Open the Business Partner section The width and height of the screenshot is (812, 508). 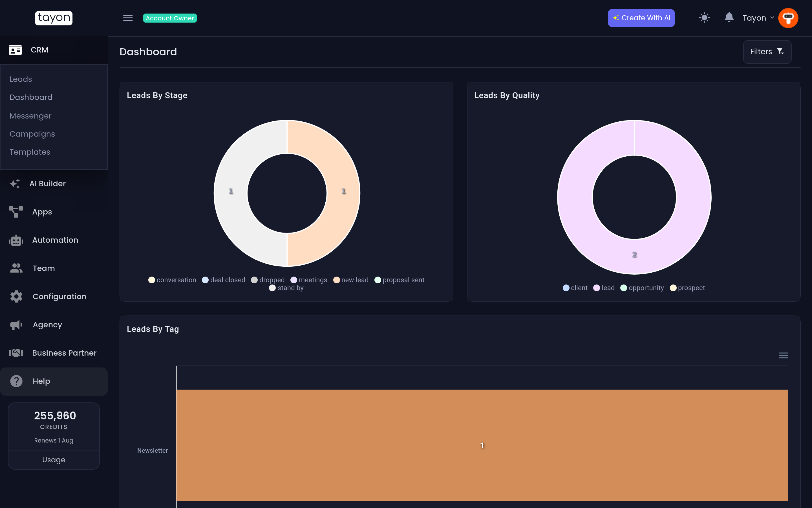pyautogui.click(x=54, y=353)
